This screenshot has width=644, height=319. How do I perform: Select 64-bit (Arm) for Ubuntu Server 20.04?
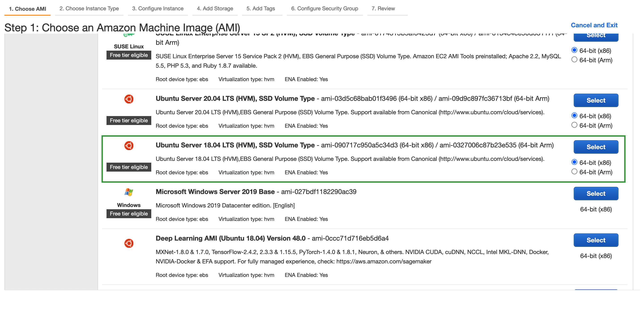click(x=574, y=125)
